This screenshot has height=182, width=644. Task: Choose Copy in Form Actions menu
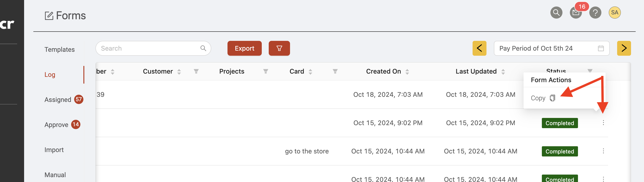(x=543, y=98)
